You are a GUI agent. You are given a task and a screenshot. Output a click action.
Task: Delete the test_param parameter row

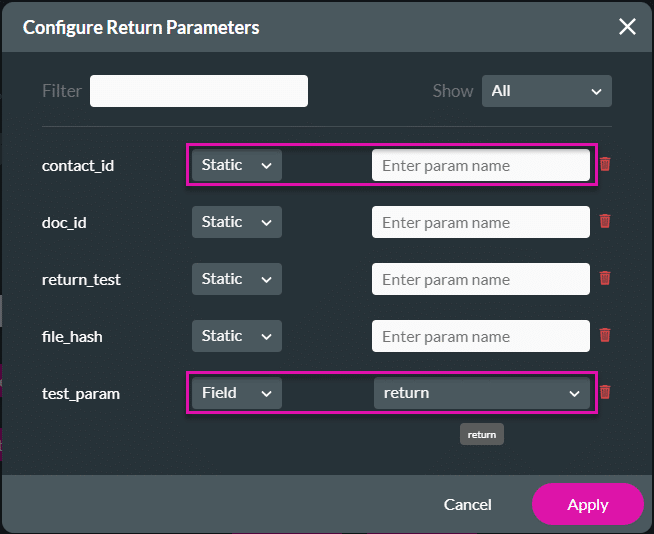605,393
